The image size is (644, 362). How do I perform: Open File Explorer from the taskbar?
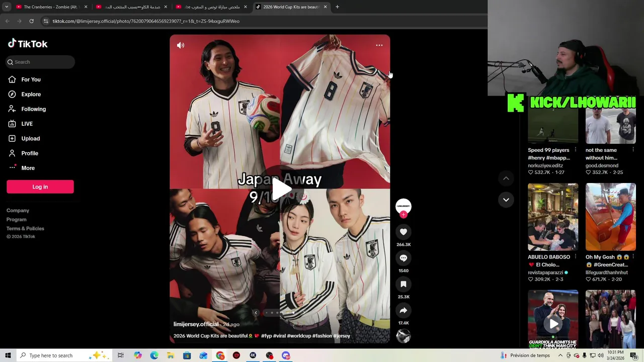pyautogui.click(x=171, y=355)
